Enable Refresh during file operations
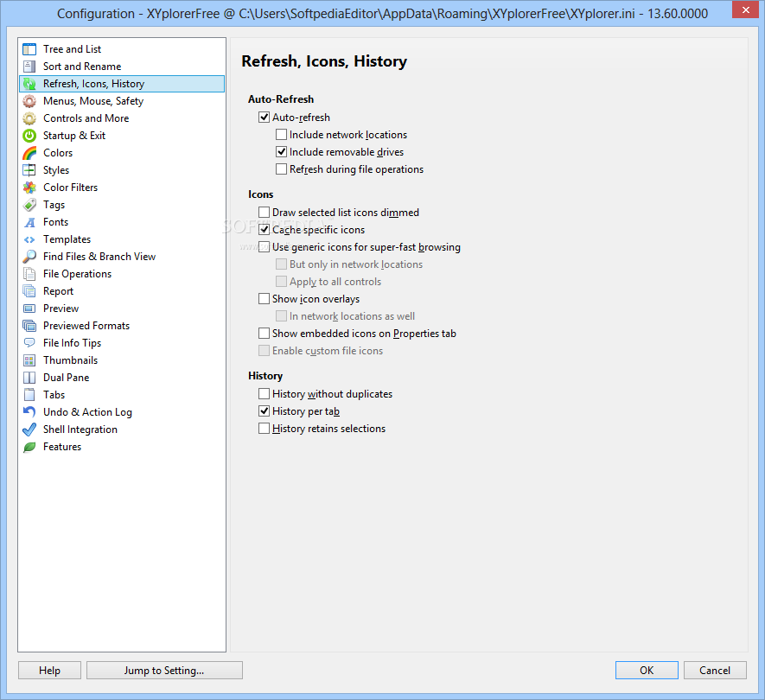This screenshot has width=765, height=700. click(281, 169)
